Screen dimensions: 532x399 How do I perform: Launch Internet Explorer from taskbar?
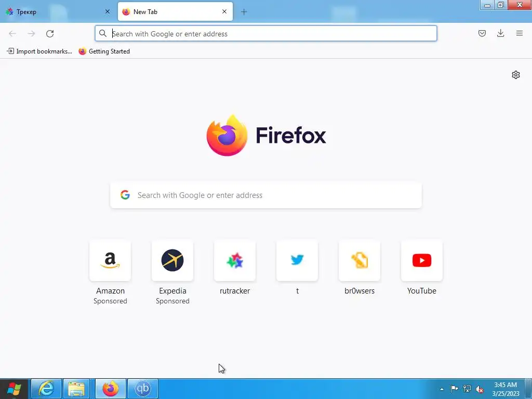pyautogui.click(x=46, y=389)
